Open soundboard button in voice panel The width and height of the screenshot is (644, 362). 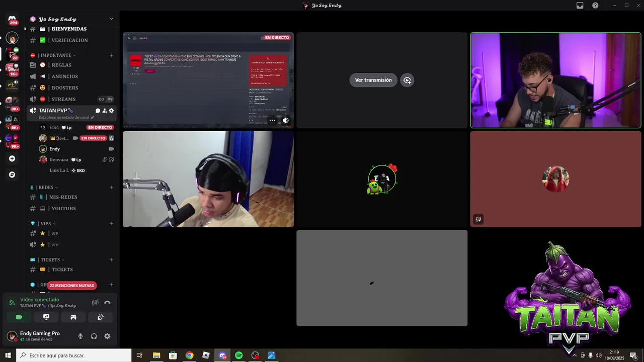coord(101,317)
